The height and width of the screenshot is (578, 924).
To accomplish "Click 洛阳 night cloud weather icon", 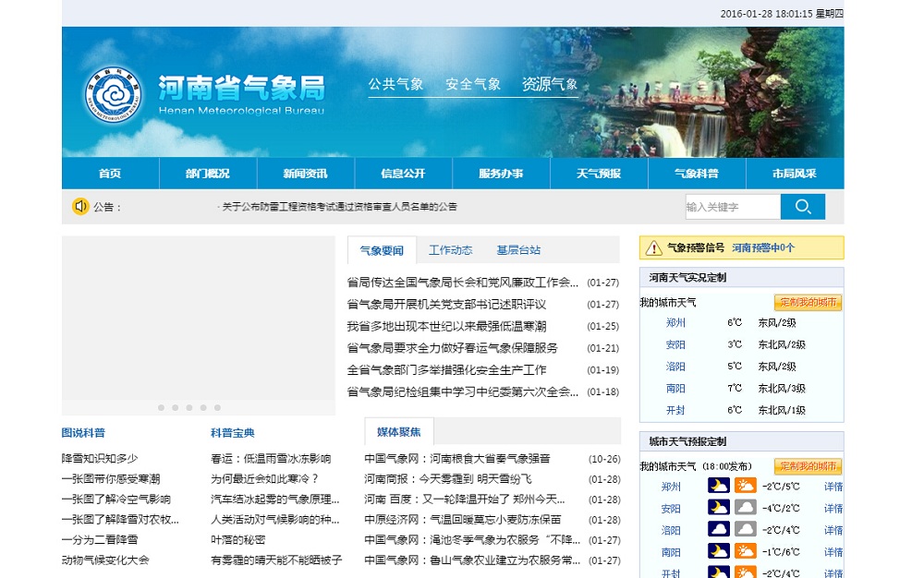I will [x=718, y=529].
